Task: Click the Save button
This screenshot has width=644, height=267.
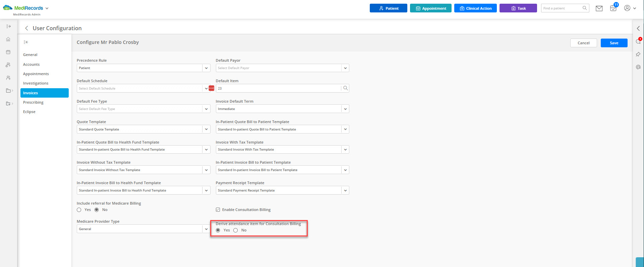Action: pos(614,43)
